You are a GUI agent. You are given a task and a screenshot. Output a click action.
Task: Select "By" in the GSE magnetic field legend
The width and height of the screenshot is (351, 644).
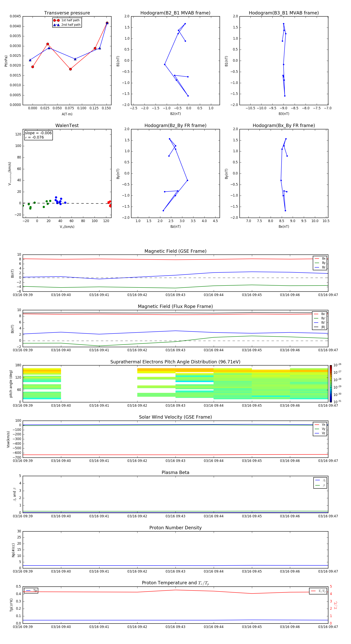click(x=320, y=263)
